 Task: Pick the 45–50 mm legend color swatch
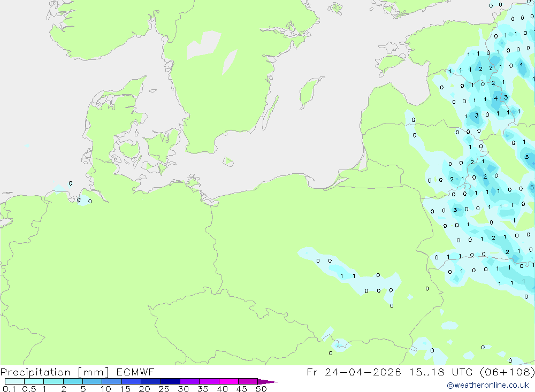[248, 381]
